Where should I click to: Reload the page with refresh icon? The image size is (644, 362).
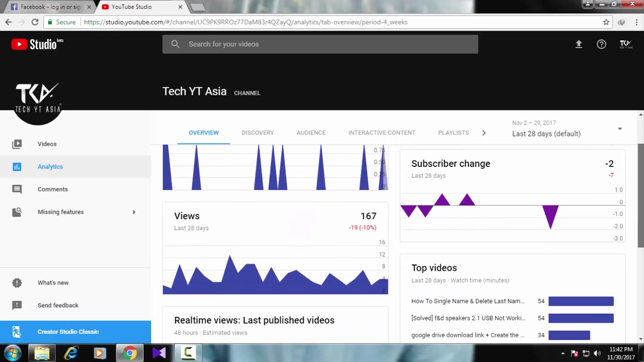click(35, 22)
